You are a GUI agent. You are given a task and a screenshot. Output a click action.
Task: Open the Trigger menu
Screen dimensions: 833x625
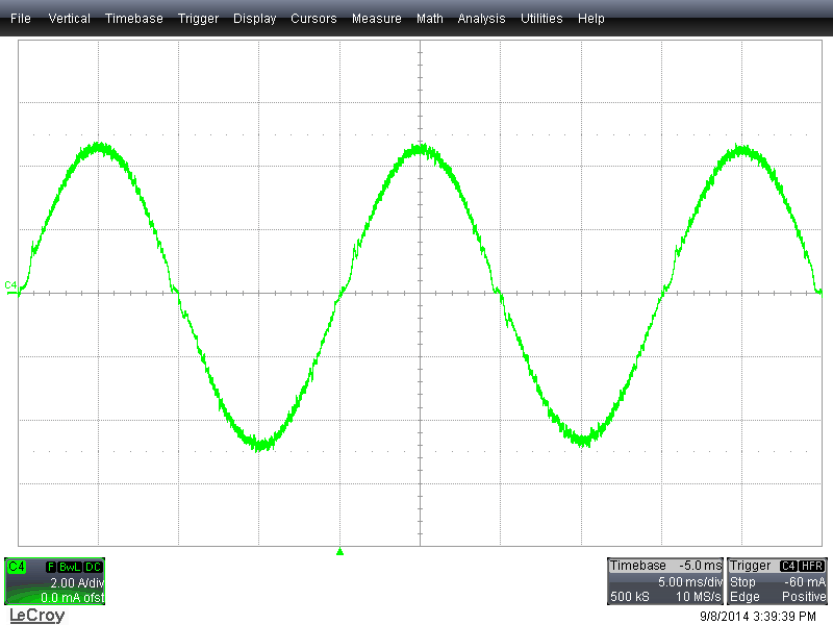pyautogui.click(x=198, y=18)
